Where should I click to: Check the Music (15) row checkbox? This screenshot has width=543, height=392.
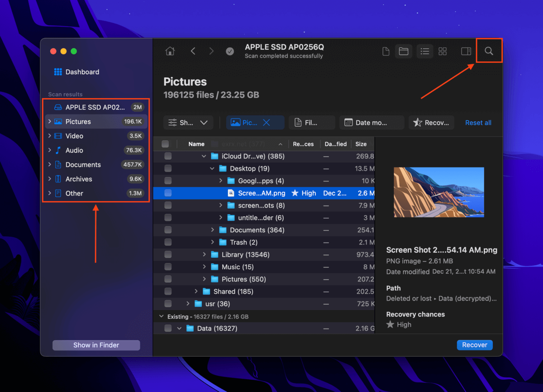(x=168, y=267)
